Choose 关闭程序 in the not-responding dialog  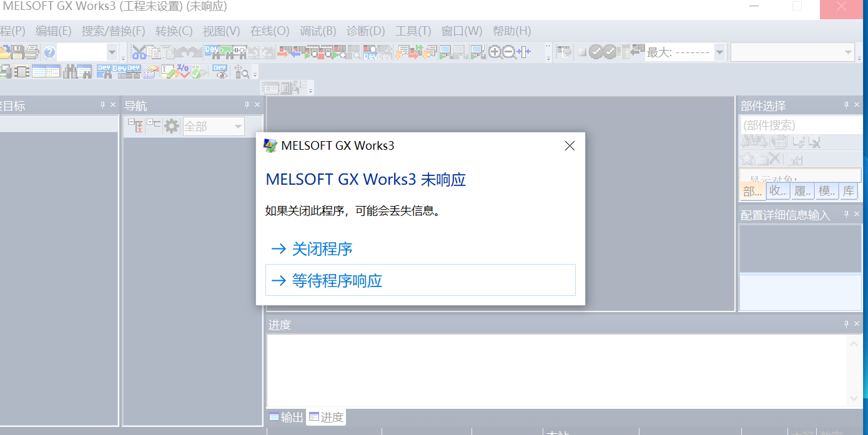tap(322, 249)
